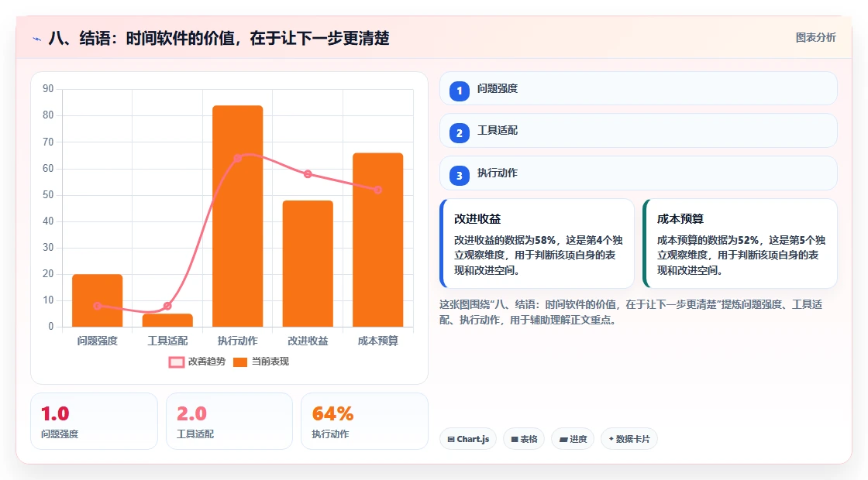868x480 pixels.
Task: Click the 58% value in 改进收益 card
Action: pyautogui.click(x=546, y=241)
